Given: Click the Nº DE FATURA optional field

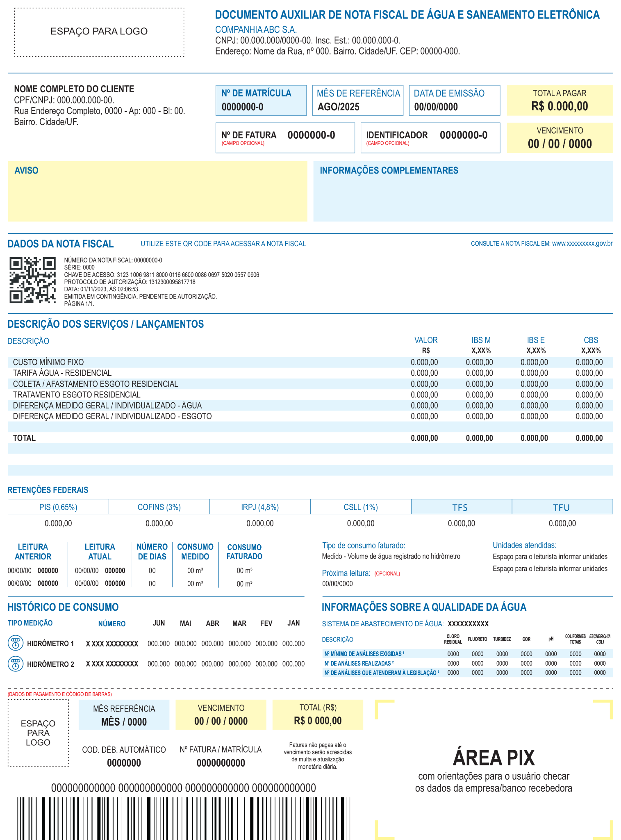Looking at the screenshot, I should click(x=285, y=138).
